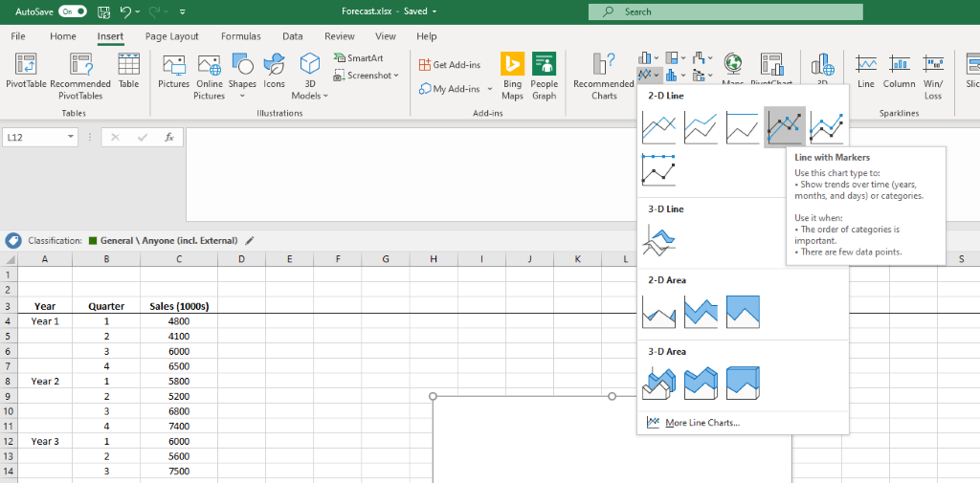Click More Line Charts link
The width and height of the screenshot is (980, 483).
pyautogui.click(x=702, y=423)
